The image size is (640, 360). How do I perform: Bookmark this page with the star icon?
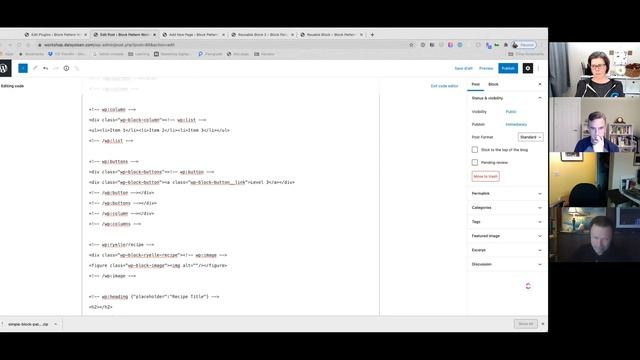[411, 45]
